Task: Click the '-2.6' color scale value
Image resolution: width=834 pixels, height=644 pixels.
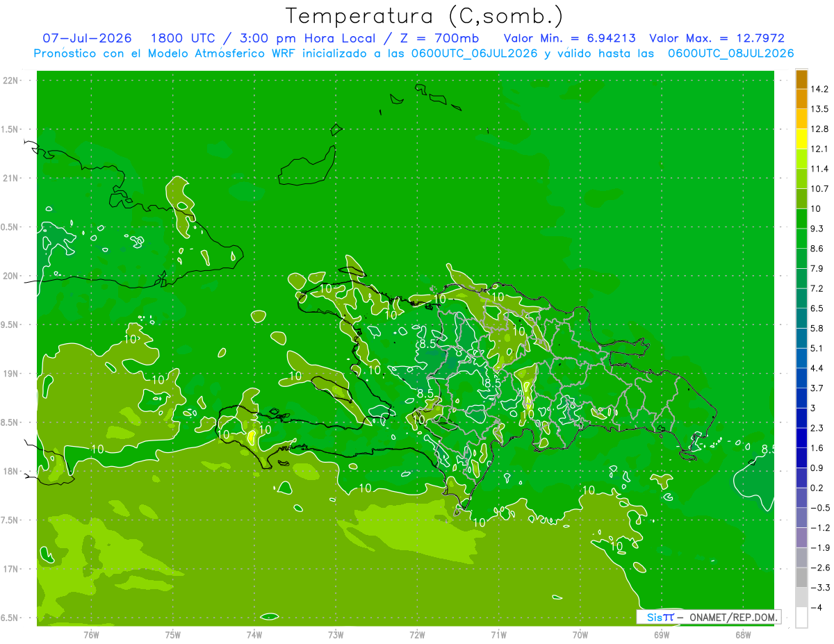Action: pyautogui.click(x=820, y=568)
